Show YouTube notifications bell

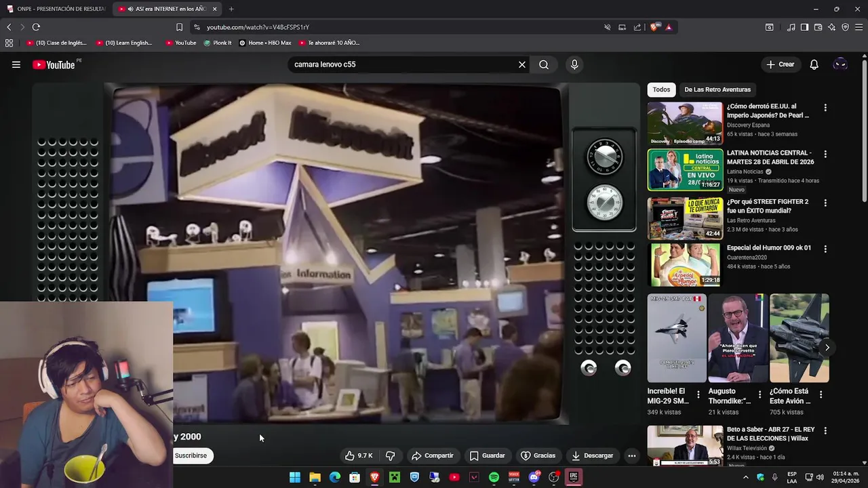point(814,64)
